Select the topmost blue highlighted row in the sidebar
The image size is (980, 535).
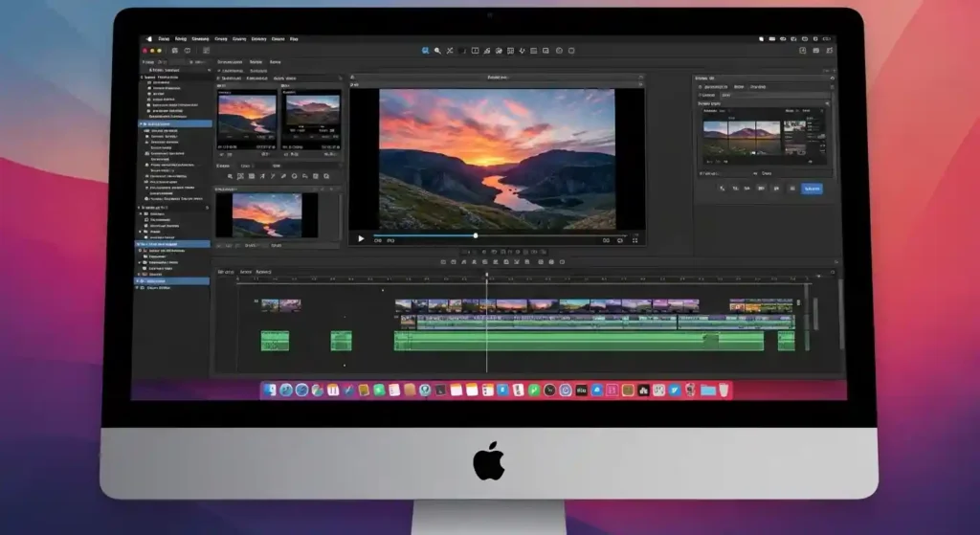[174, 123]
